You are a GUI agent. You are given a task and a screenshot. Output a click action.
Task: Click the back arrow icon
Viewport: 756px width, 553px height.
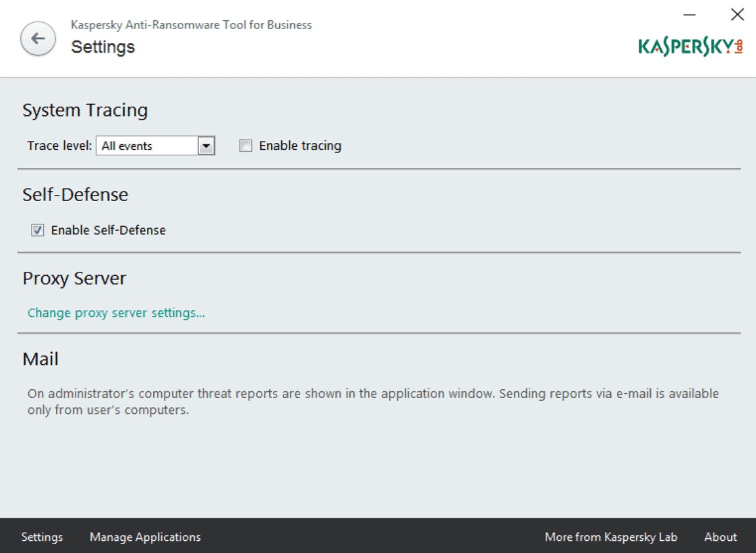tap(38, 38)
